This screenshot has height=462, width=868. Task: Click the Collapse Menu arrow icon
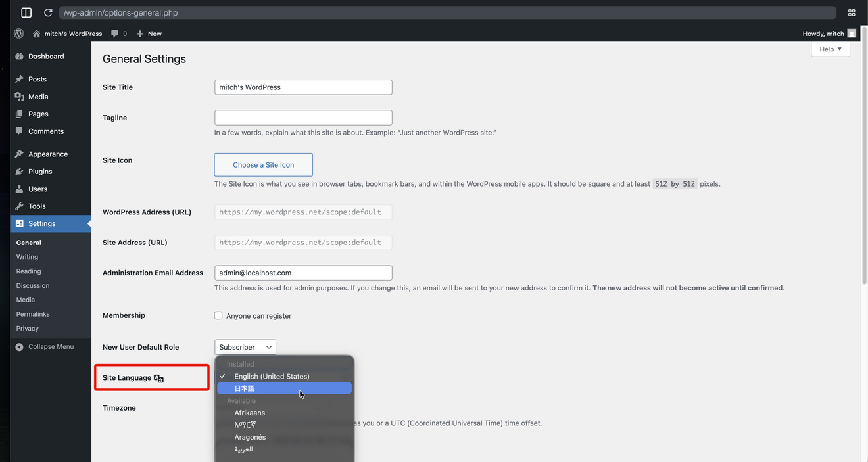click(x=19, y=347)
